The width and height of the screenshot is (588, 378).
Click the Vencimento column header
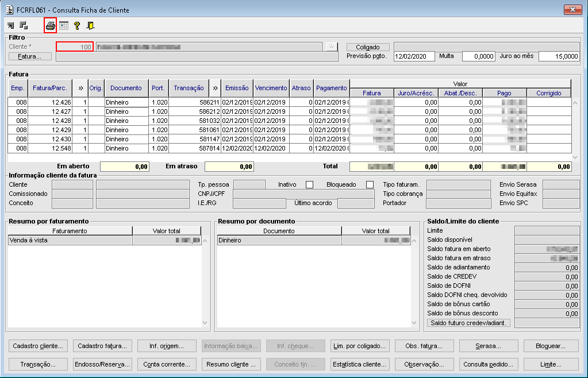[271, 88]
